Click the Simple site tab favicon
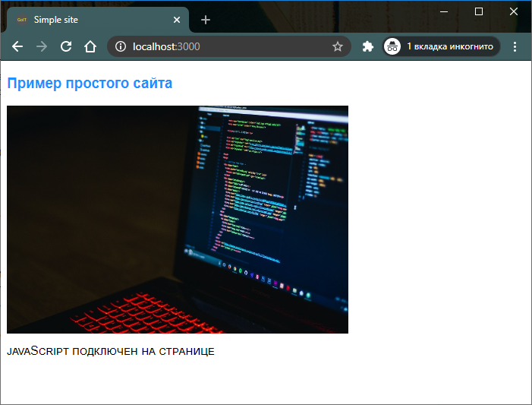Screen dimensions: 532x405 (x=21, y=20)
